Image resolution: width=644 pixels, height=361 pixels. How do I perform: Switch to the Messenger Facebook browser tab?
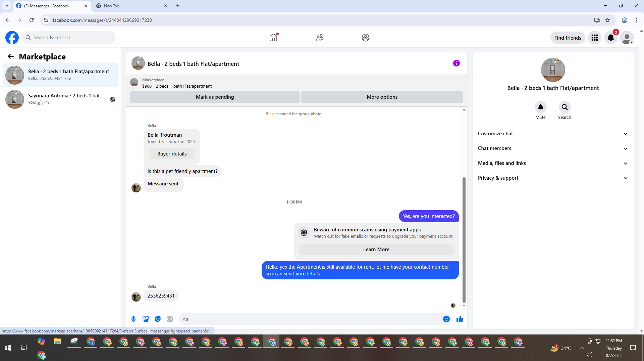tap(52, 6)
